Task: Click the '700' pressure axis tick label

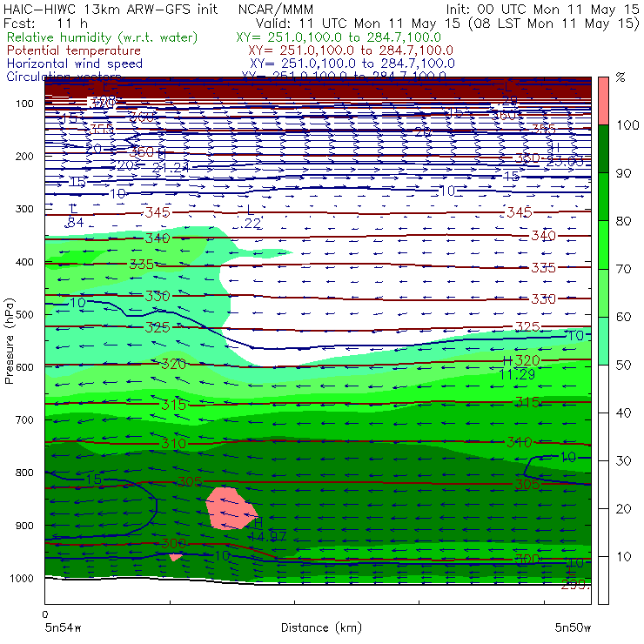Action: 24,419
